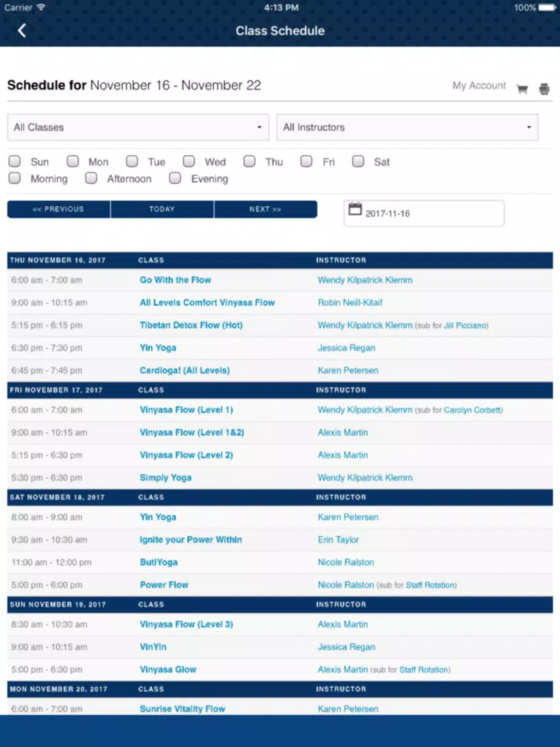Toggle the Sat day filter checkbox
The height and width of the screenshot is (747, 560).
(358, 161)
